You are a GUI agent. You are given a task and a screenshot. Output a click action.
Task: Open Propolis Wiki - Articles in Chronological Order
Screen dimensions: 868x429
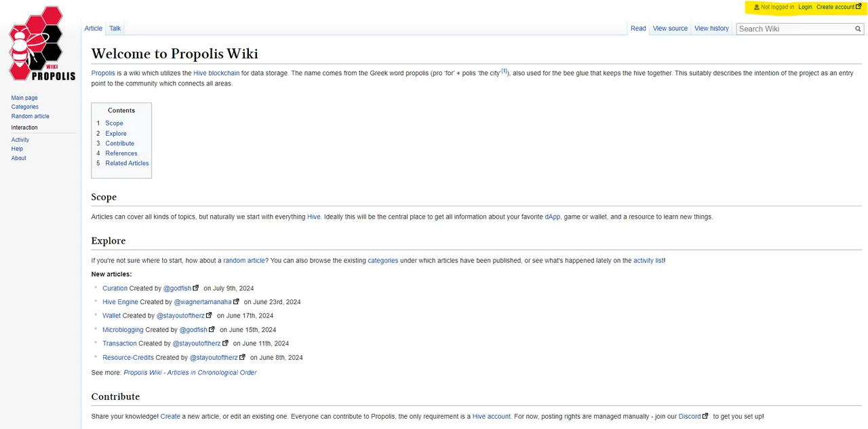coord(190,373)
